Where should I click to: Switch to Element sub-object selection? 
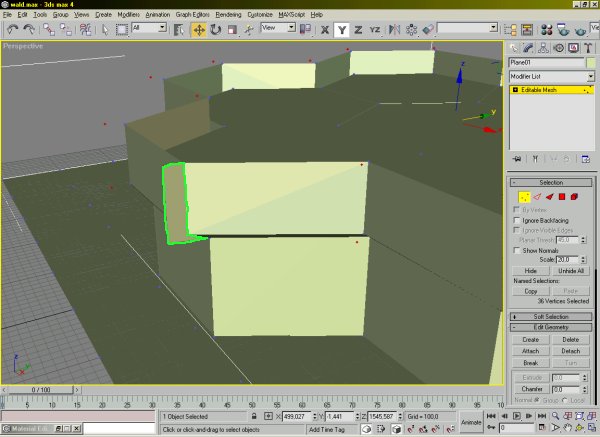577,197
